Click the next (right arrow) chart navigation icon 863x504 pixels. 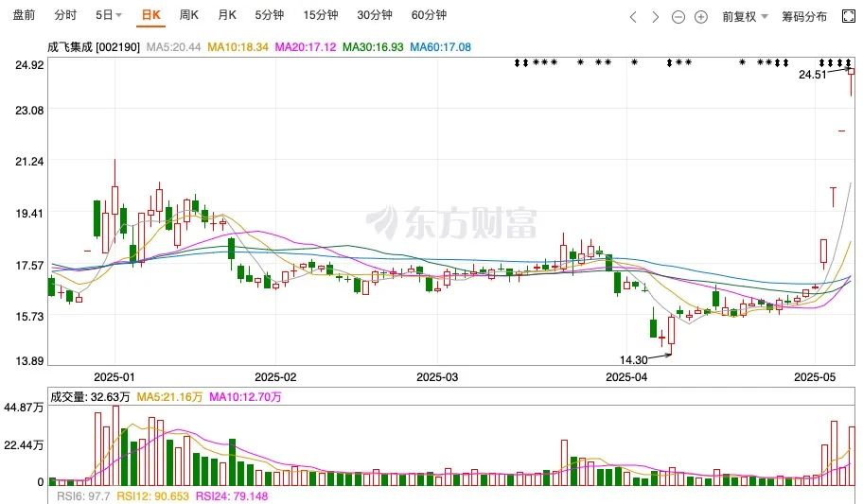656,16
